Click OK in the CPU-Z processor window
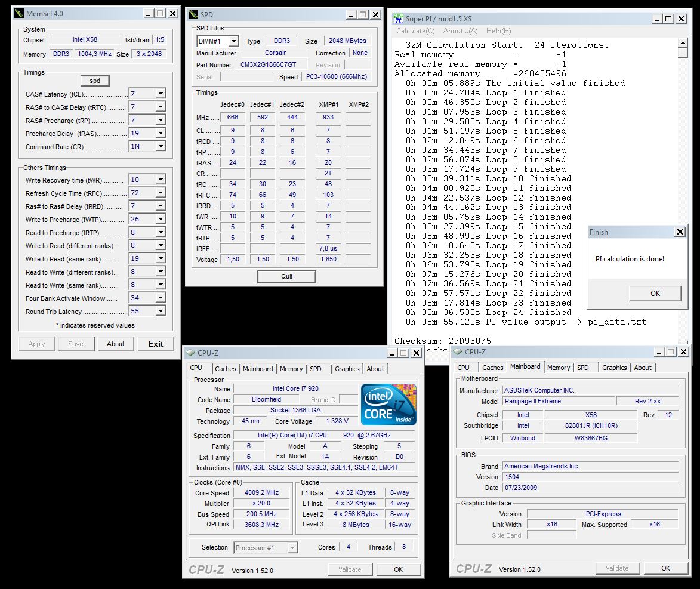700x589 pixels. click(398, 569)
